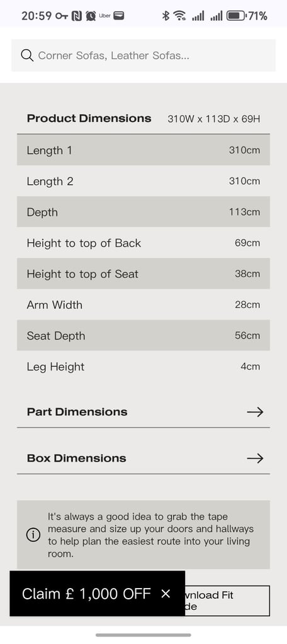
Task: Tap the Height to top of Back row
Action: (143, 243)
